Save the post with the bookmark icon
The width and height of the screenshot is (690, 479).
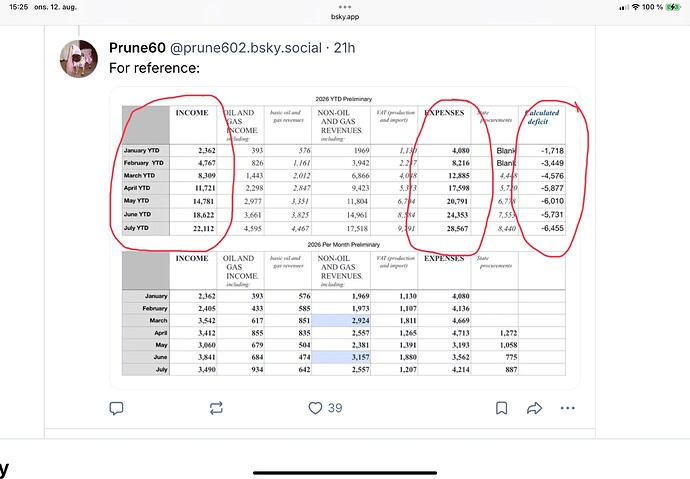501,408
